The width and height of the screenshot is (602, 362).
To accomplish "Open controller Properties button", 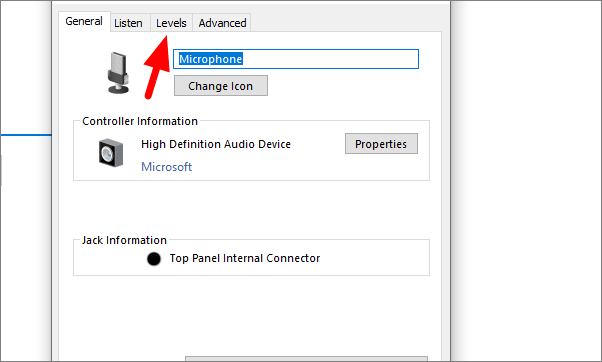I will pyautogui.click(x=381, y=144).
